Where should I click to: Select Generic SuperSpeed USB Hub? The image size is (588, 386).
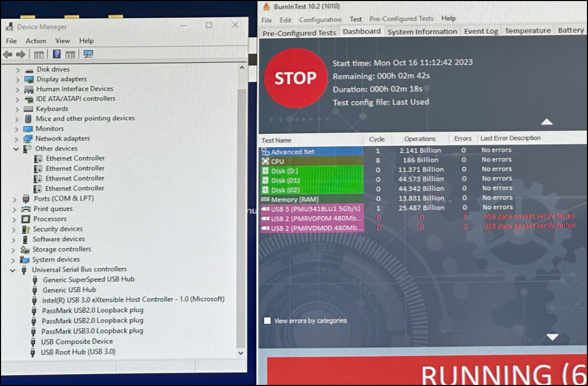coord(89,279)
